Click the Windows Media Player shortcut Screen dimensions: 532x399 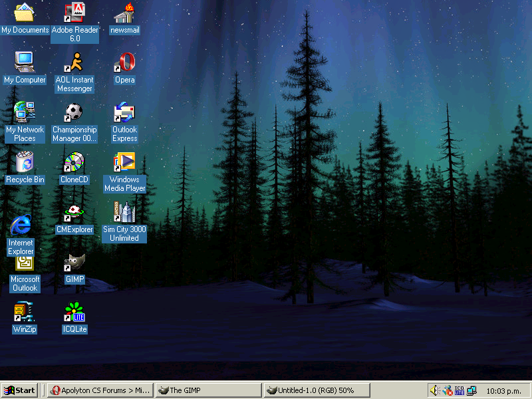tap(124, 163)
